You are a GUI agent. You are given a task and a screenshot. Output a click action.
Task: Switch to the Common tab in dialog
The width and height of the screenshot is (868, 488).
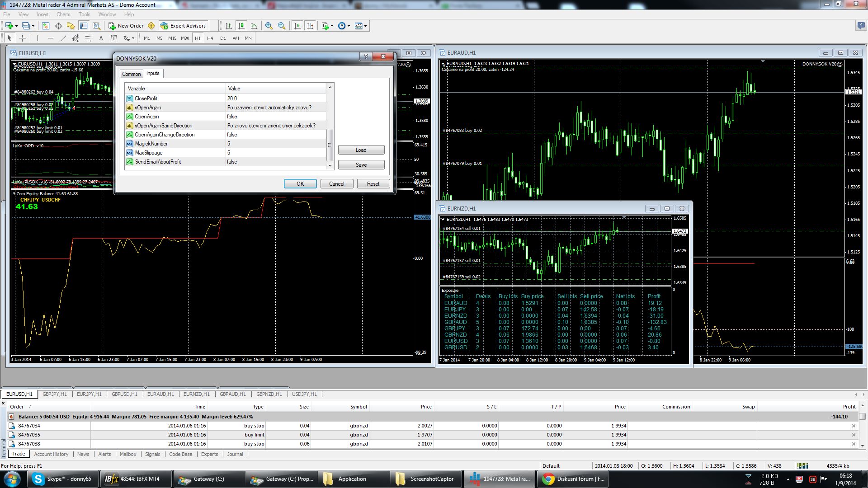[132, 74]
